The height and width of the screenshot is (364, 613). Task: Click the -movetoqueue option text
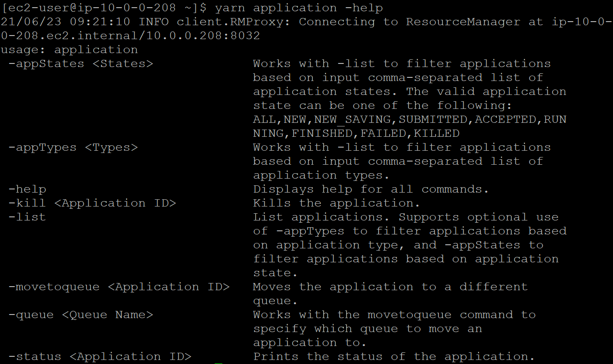tap(53, 287)
